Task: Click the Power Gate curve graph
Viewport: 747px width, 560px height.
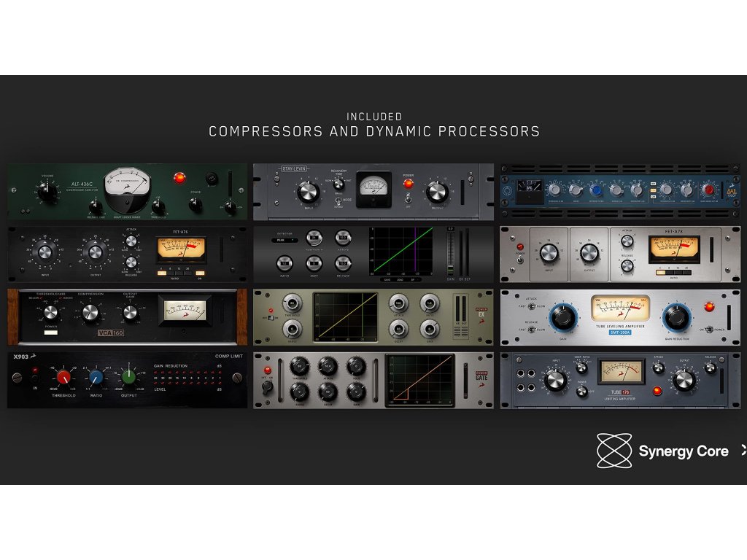Action: click(419, 379)
